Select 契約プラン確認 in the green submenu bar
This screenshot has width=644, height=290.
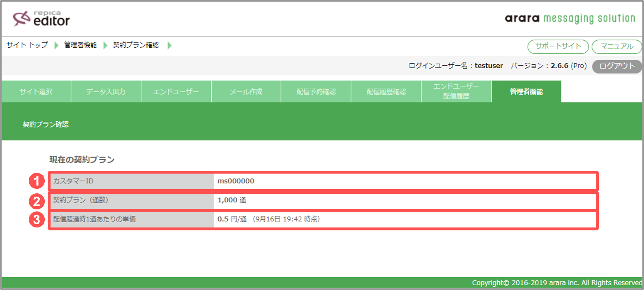click(46, 125)
